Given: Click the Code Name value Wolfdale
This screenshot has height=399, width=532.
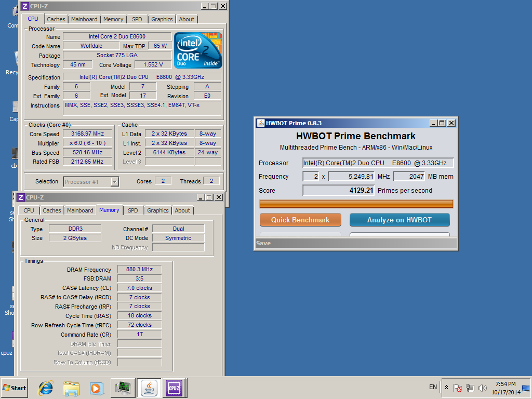Looking at the screenshot, I should click(x=91, y=46).
